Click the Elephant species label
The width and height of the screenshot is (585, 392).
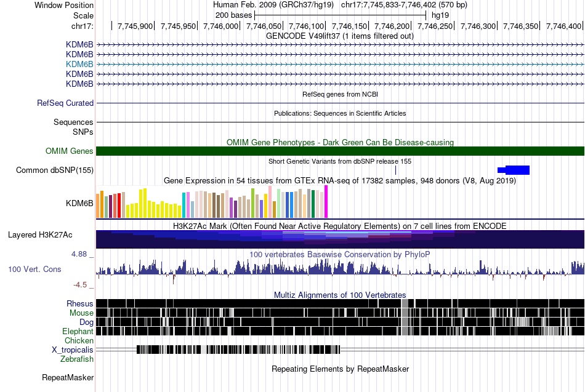[x=78, y=331]
